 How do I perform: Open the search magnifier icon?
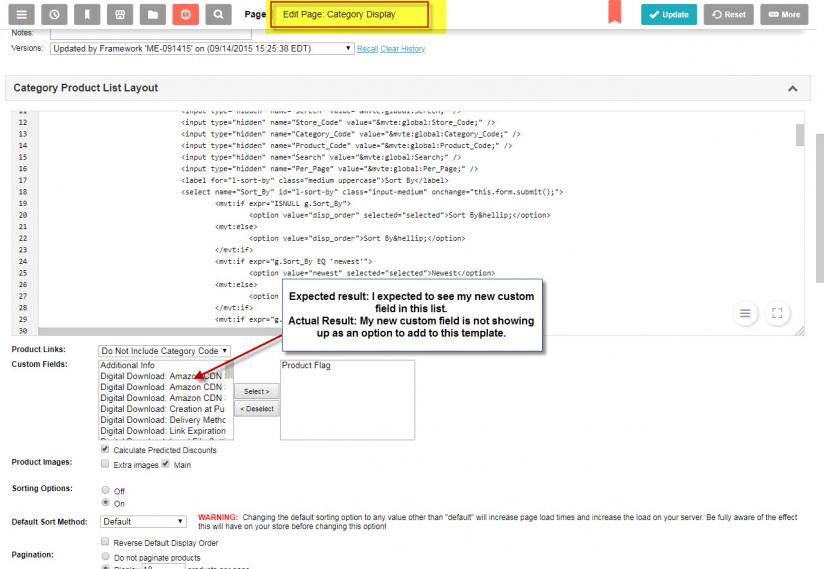pos(218,15)
